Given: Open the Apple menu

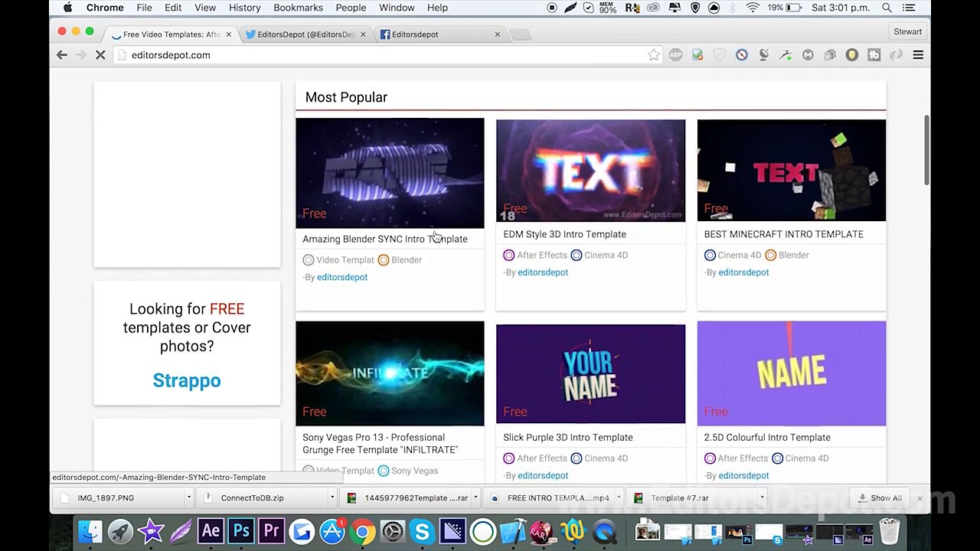Looking at the screenshot, I should click(x=67, y=8).
